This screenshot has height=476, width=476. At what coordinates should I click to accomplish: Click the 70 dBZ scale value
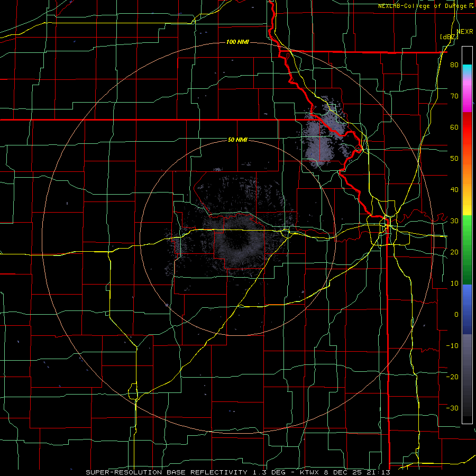[x=454, y=96]
